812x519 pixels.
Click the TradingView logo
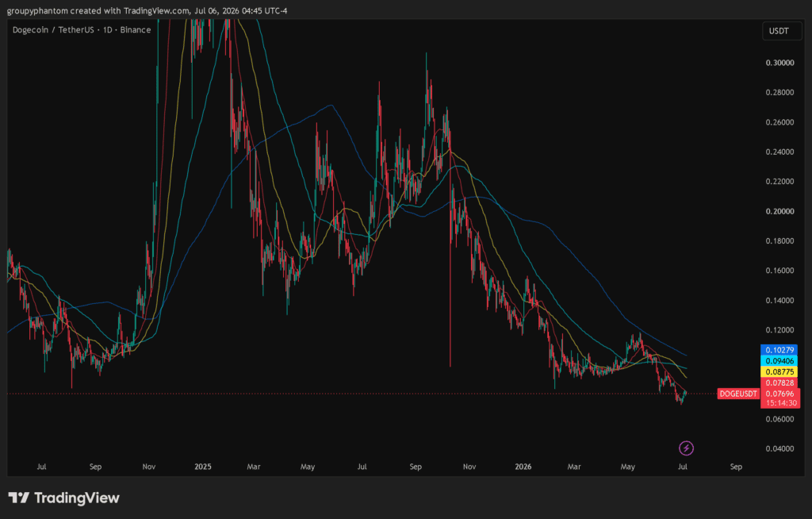coord(63,498)
